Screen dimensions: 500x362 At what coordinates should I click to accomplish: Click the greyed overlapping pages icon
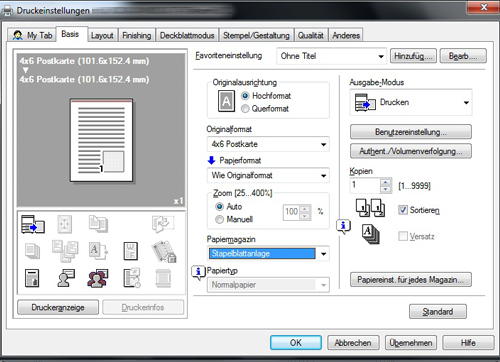(x=98, y=223)
